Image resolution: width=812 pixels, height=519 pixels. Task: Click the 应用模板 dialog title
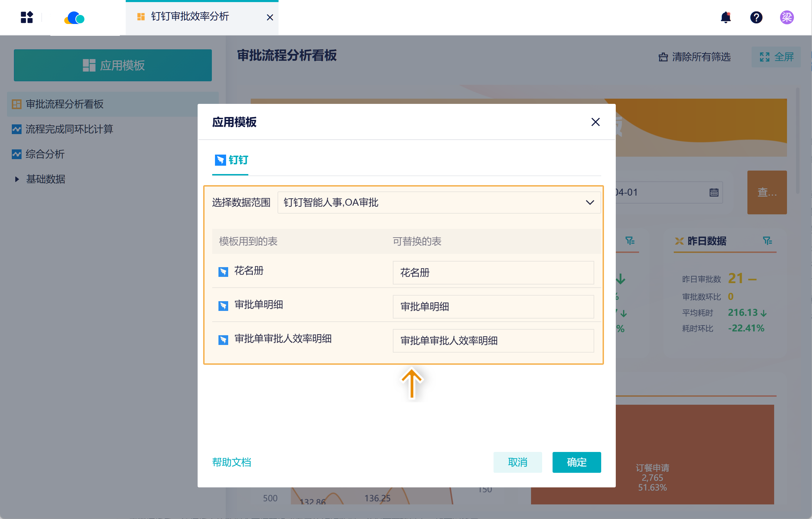(234, 122)
